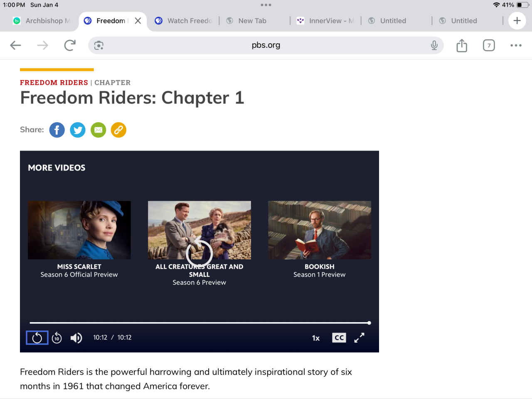Tap the 1:00 PM clock in the status bar

[14, 5]
